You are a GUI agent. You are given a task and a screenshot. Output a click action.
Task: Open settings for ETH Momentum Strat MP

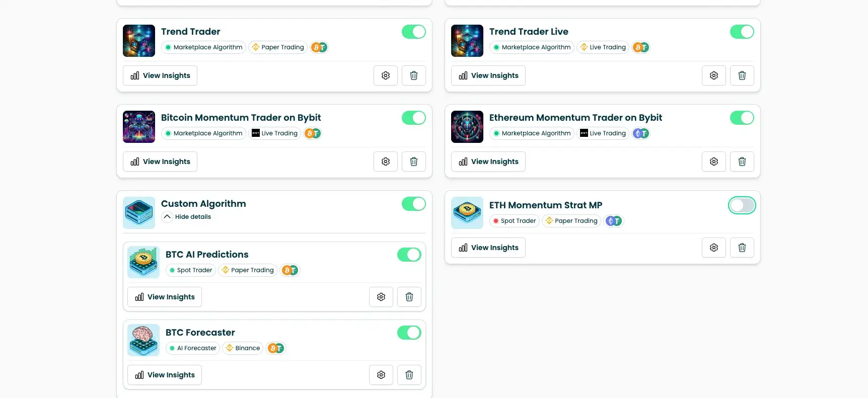(714, 248)
